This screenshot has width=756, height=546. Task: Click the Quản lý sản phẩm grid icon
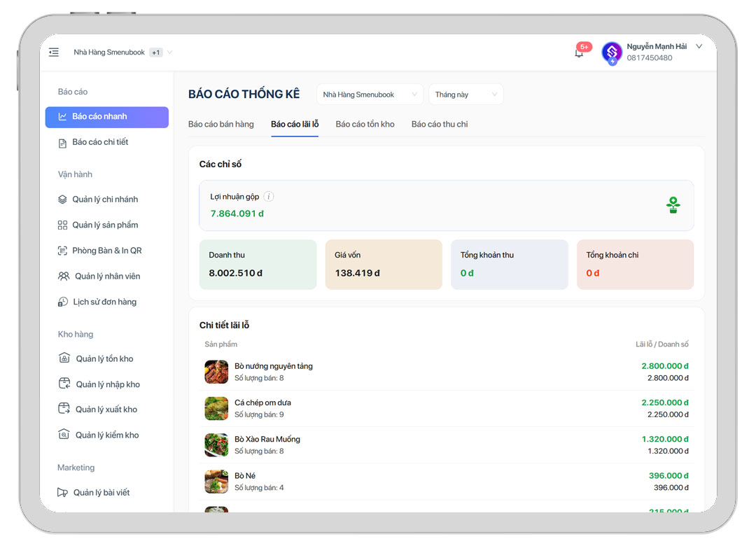point(63,225)
